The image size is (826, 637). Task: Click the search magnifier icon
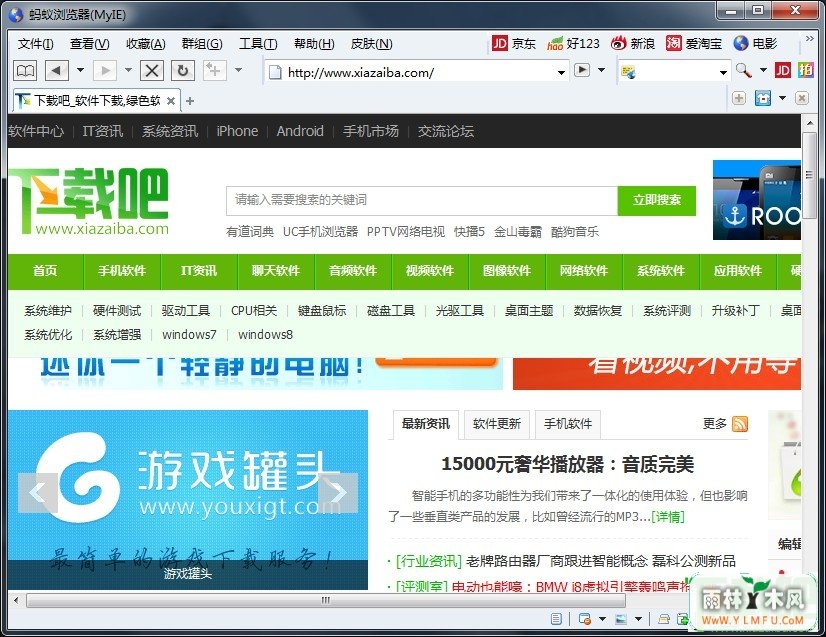point(744,70)
